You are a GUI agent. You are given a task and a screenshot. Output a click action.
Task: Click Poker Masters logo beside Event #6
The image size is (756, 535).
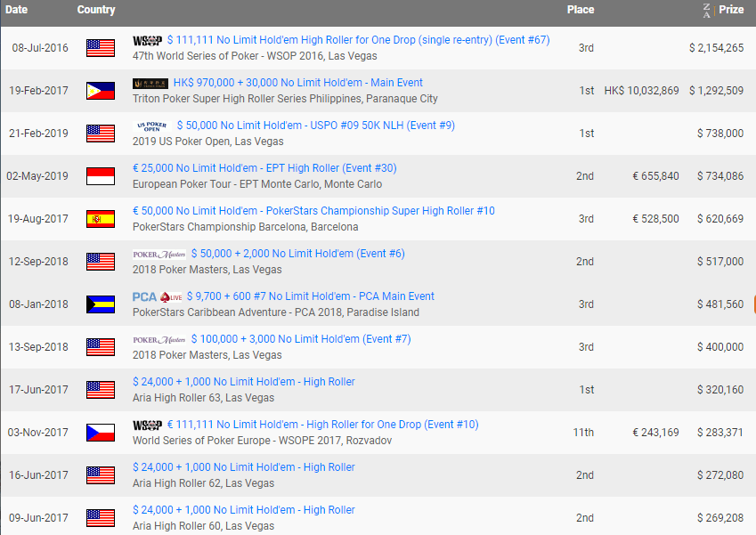[159, 255]
